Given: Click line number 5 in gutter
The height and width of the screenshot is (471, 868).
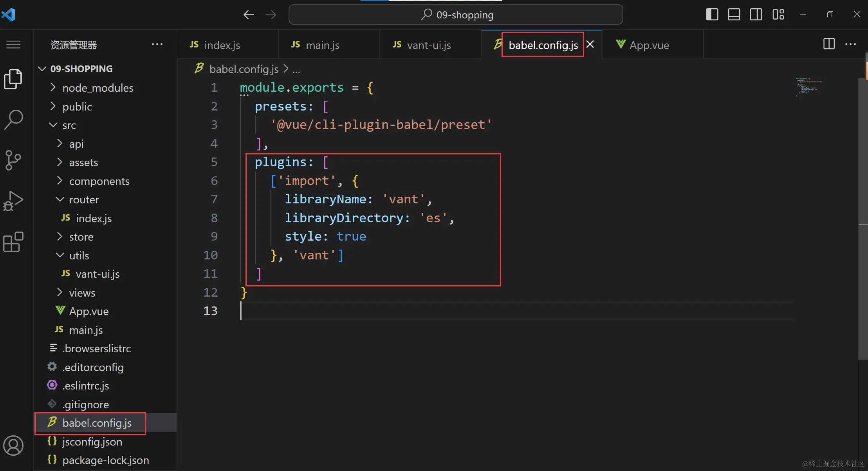Looking at the screenshot, I should click(x=214, y=162).
